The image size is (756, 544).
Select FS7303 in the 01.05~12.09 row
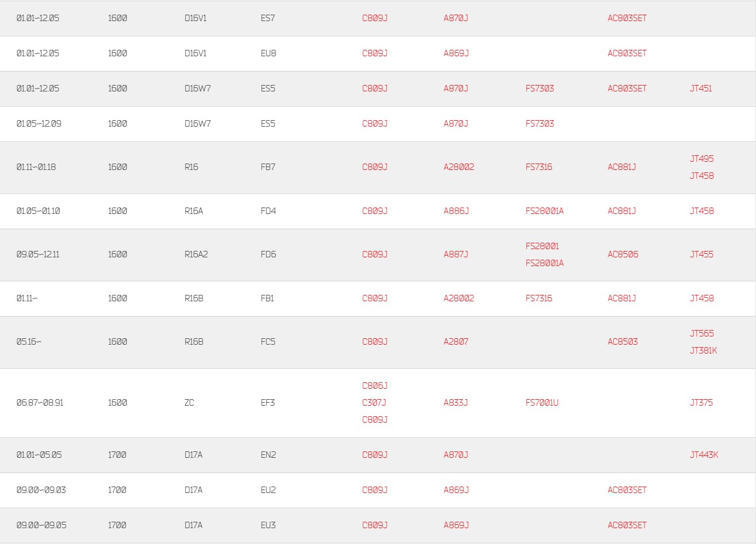[x=540, y=124]
